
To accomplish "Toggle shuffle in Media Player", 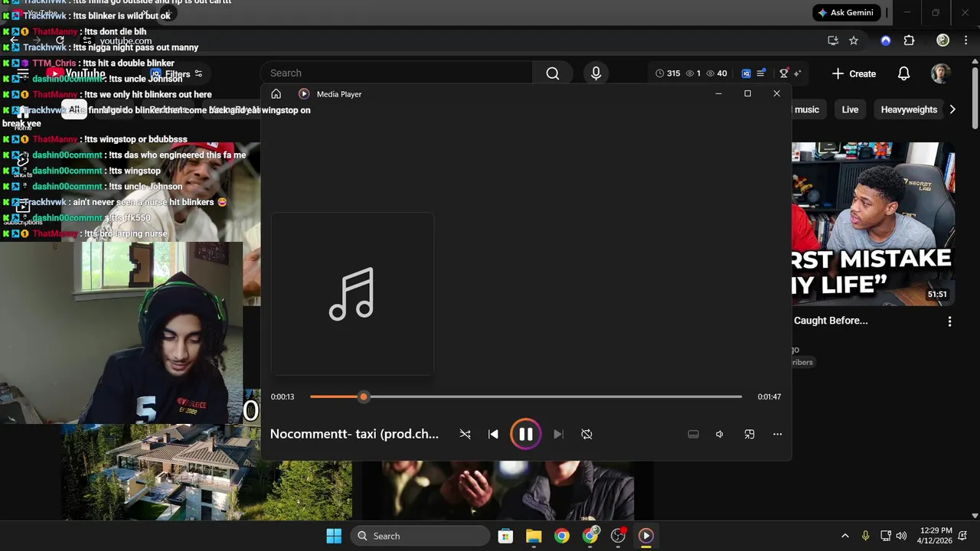I will coord(465,434).
